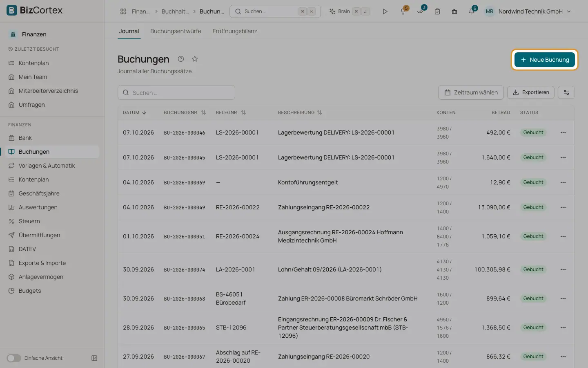This screenshot has width=588, height=368.
Task: Click the BizCortex logo icon
Action: 12,10
